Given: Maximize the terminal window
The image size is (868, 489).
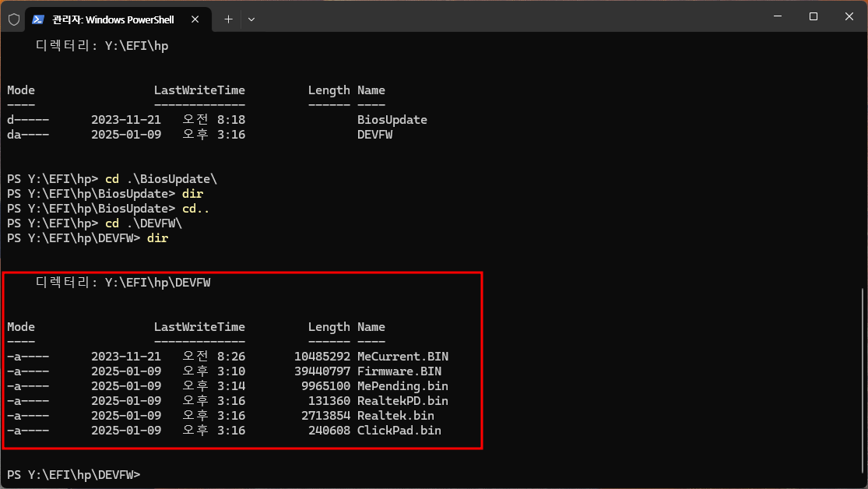Looking at the screenshot, I should [814, 16].
